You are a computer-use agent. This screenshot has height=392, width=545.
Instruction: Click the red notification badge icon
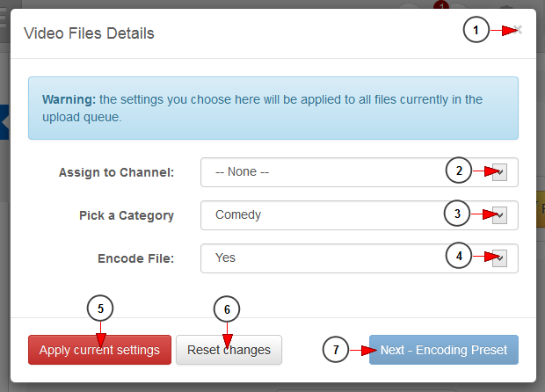pos(441,5)
